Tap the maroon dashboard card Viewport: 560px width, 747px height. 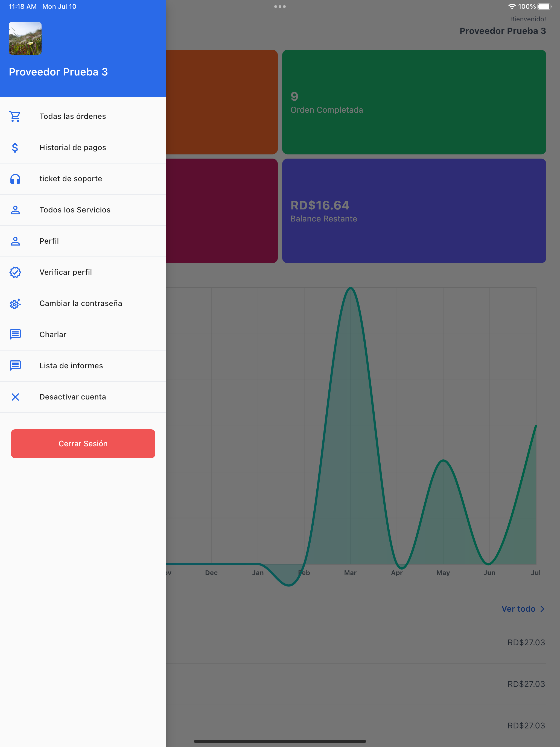(222, 211)
